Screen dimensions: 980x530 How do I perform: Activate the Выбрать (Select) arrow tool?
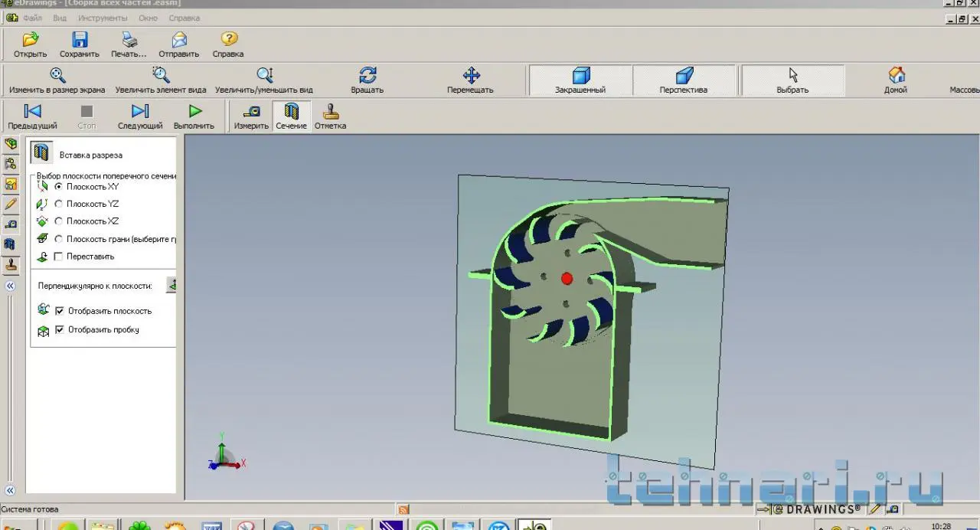coord(792,80)
